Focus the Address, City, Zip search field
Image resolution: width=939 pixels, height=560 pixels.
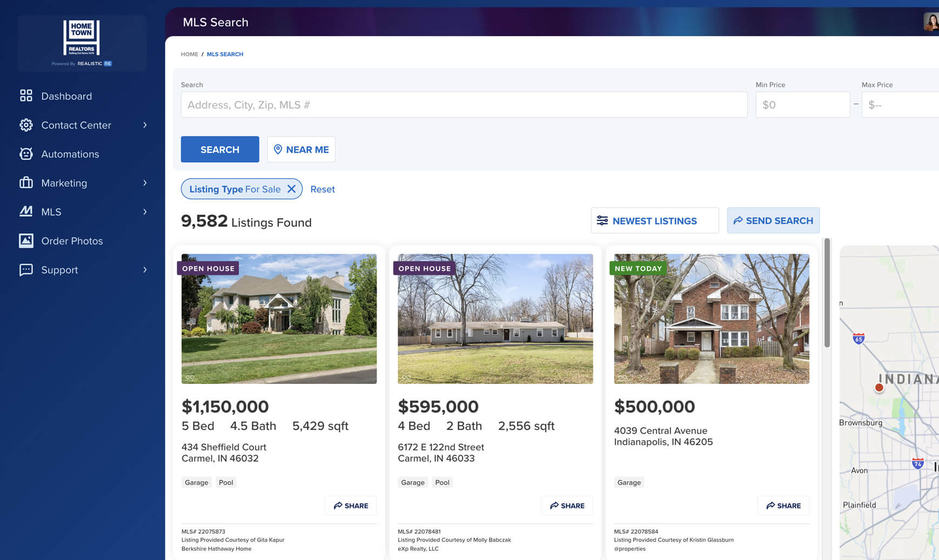[464, 105]
